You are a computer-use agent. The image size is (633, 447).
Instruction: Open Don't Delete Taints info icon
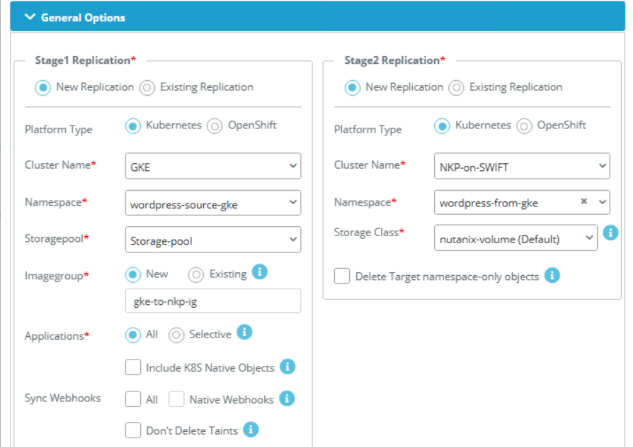(251, 429)
